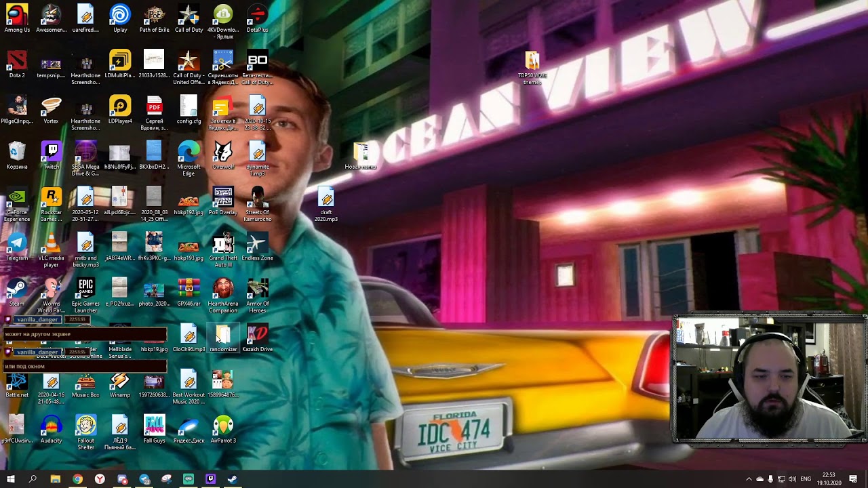Launch DotaPlus desktop shortcut
Screen dimensions: 868x488
click(x=257, y=19)
